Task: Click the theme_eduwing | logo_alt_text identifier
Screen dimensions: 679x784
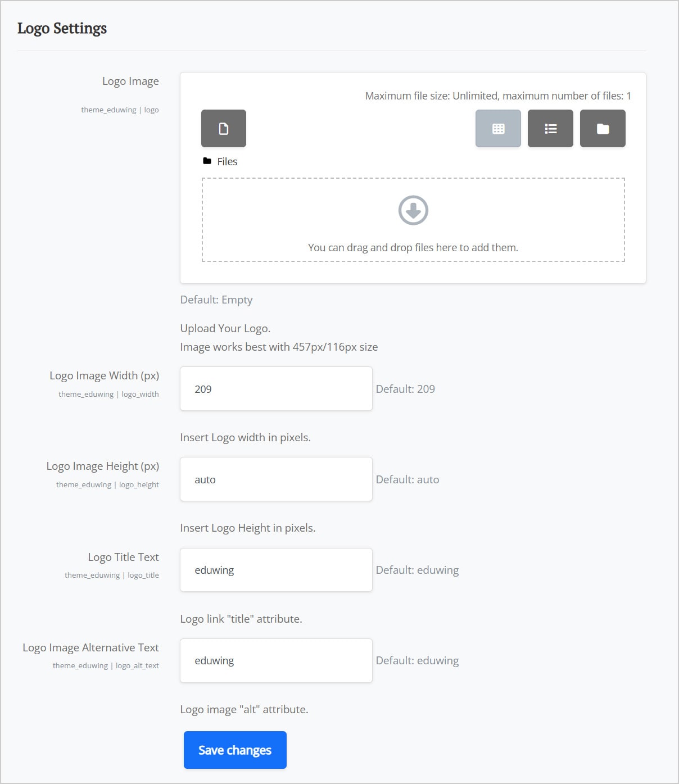Action: 105,665
